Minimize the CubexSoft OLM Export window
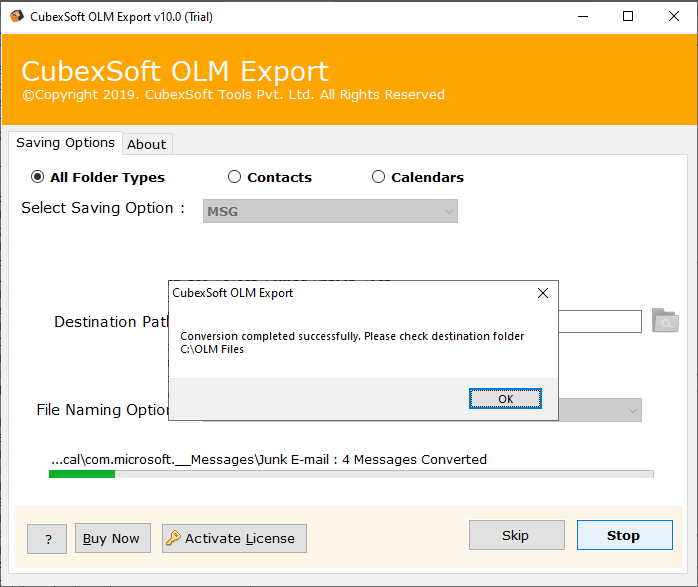The width and height of the screenshot is (698, 587). (583, 16)
